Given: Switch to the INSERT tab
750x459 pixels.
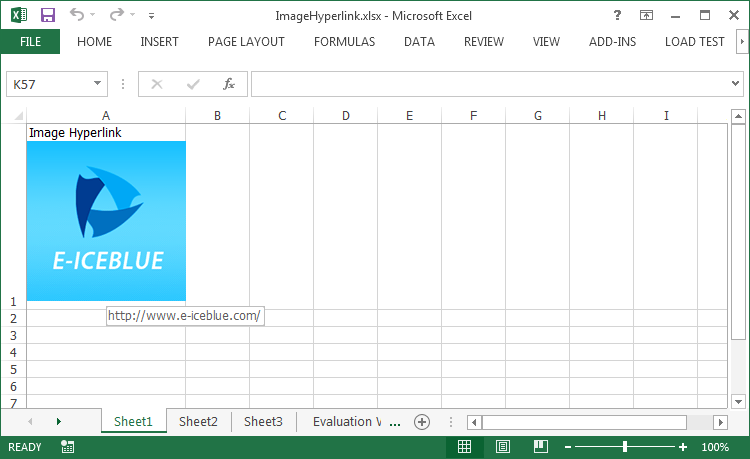Looking at the screenshot, I should [159, 42].
